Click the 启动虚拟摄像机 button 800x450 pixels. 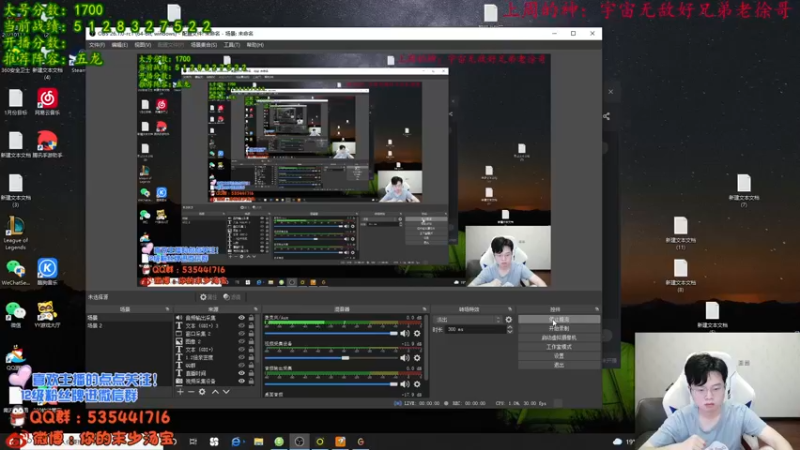[x=559, y=338]
